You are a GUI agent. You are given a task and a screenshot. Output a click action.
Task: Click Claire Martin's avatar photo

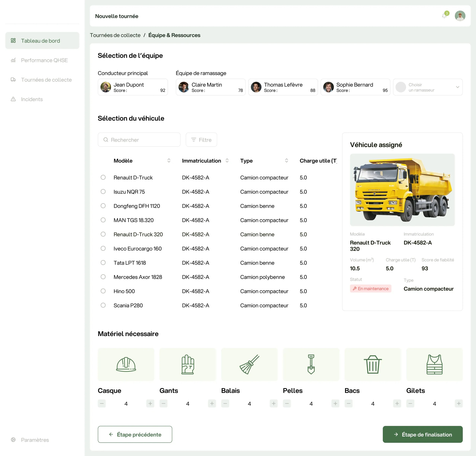coord(184,87)
